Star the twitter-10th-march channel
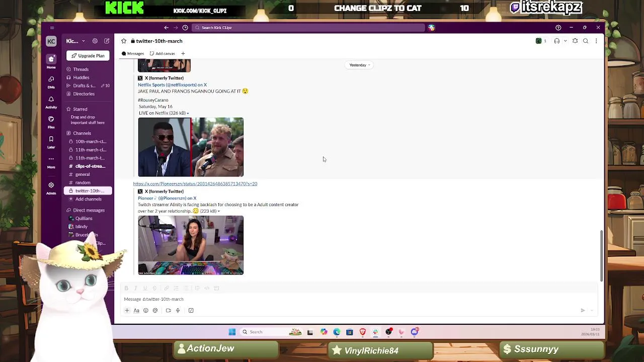Screen dimensions: 644x362 click(x=124, y=41)
